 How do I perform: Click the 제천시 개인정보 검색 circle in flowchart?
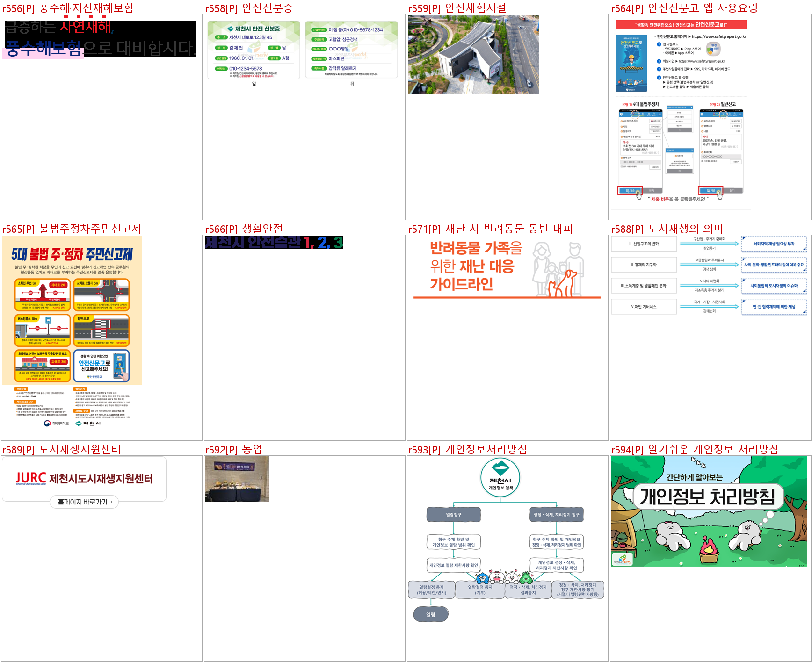[x=500, y=478]
